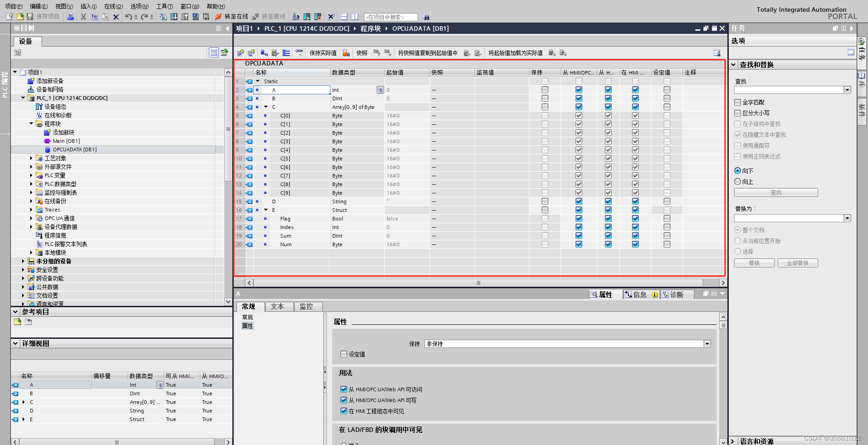
Task: Toggle 设定值 checkbox in properties panel
Action: [x=344, y=354]
